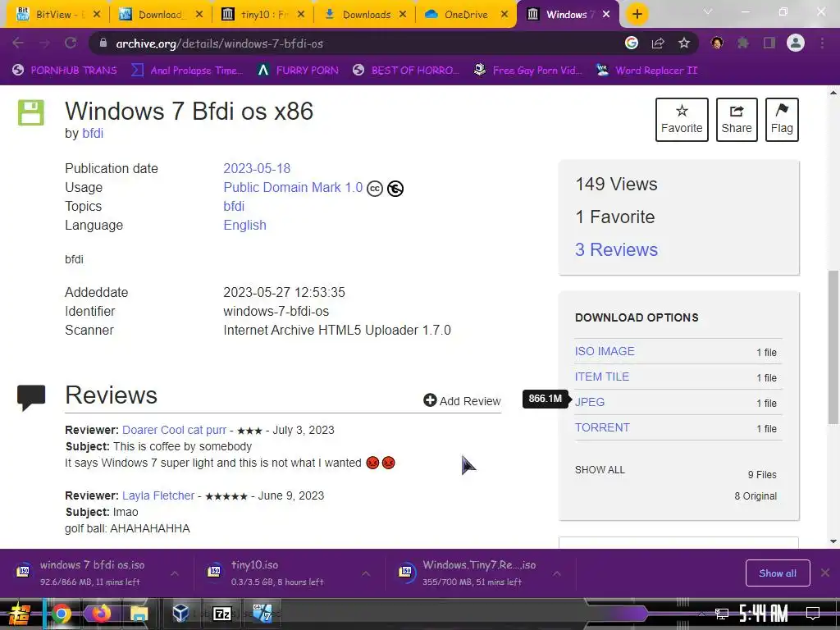Open the JPEG download option

click(x=589, y=402)
